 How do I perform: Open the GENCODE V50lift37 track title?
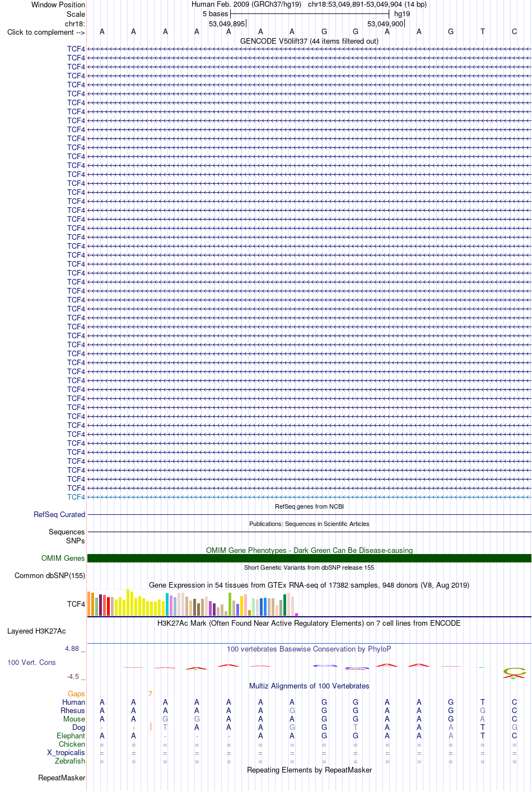pyautogui.click(x=309, y=41)
